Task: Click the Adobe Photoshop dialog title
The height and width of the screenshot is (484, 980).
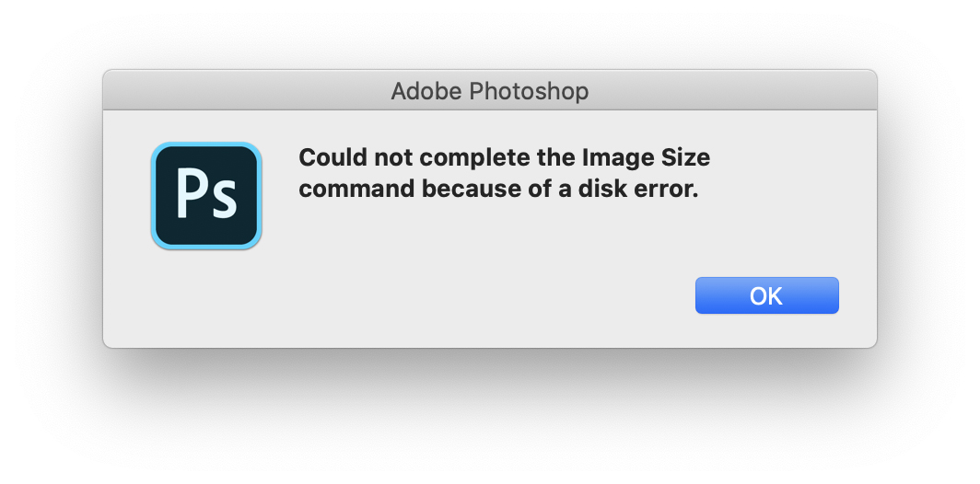Action: coord(489,91)
